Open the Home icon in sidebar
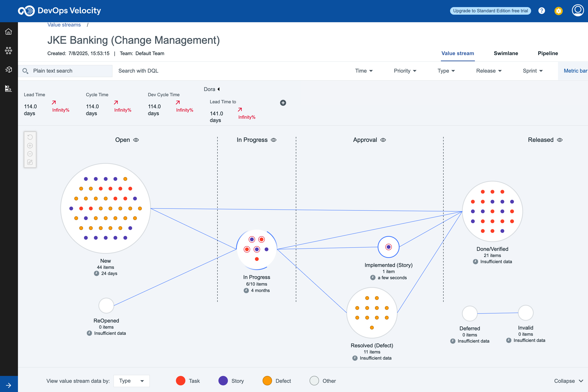The image size is (588, 392). pos(9,31)
